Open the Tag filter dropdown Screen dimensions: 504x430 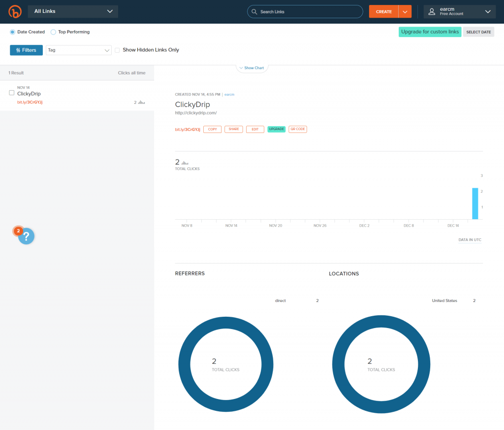click(78, 50)
